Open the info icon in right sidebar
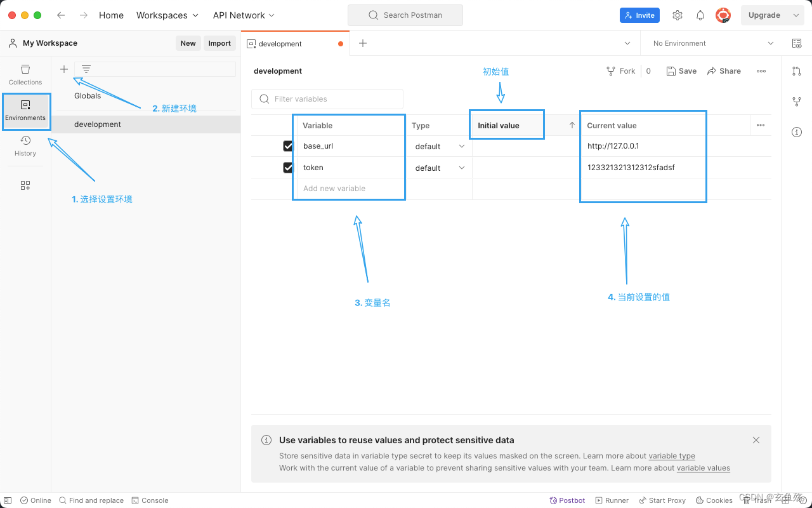The height and width of the screenshot is (508, 812). click(x=797, y=132)
